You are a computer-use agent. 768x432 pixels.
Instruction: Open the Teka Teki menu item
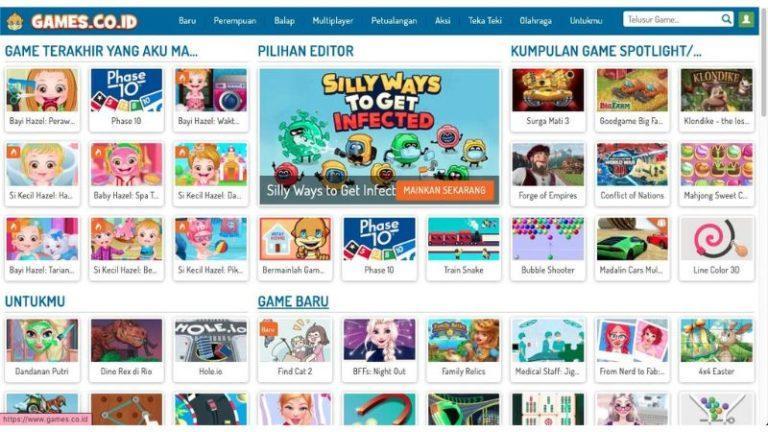(x=485, y=21)
